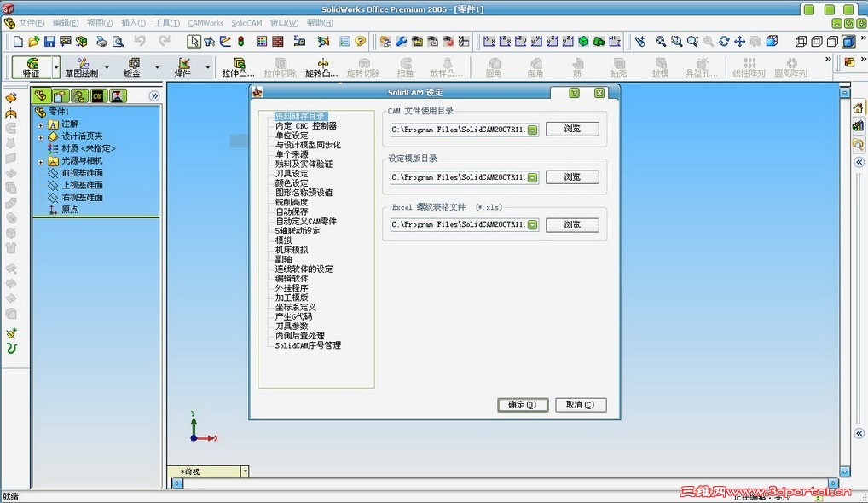Open the SolidCAM menu
Viewport: 868px width, 503px height.
pyautogui.click(x=246, y=23)
